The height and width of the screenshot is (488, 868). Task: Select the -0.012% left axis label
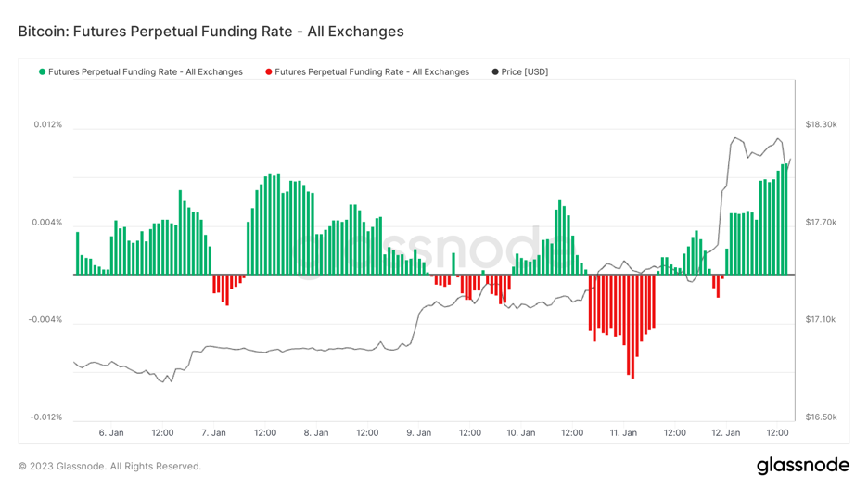[46, 417]
